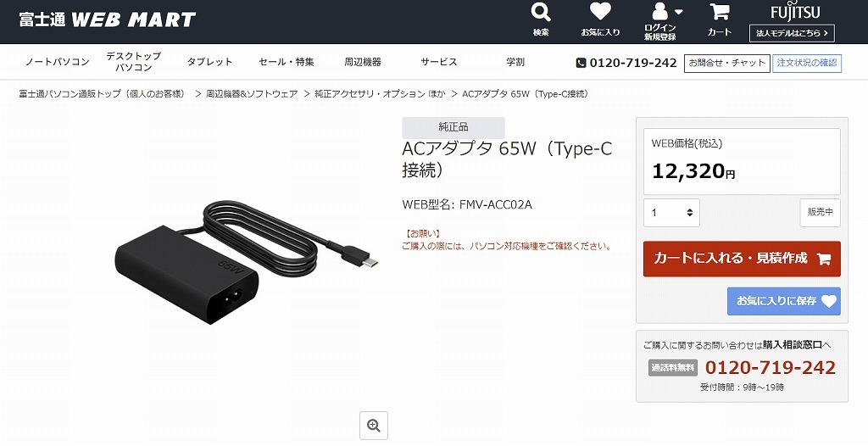Click the heart favorites icon in header

coord(600,12)
